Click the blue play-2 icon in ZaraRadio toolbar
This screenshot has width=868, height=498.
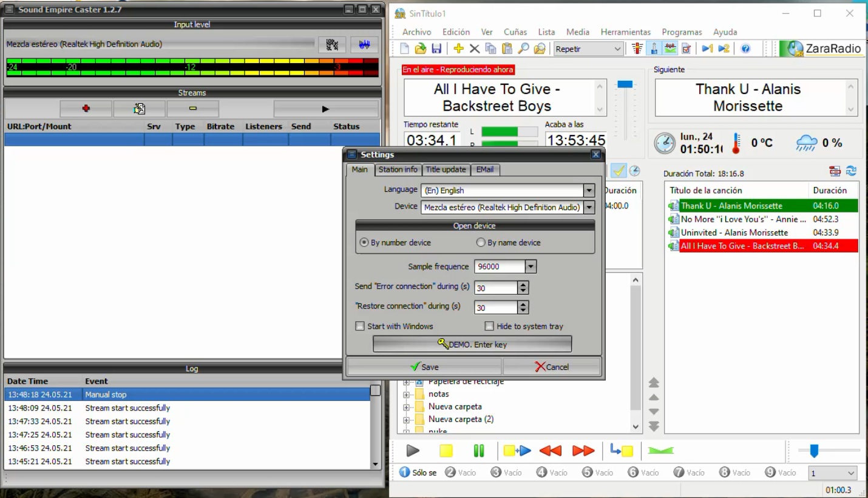pyautogui.click(x=724, y=49)
